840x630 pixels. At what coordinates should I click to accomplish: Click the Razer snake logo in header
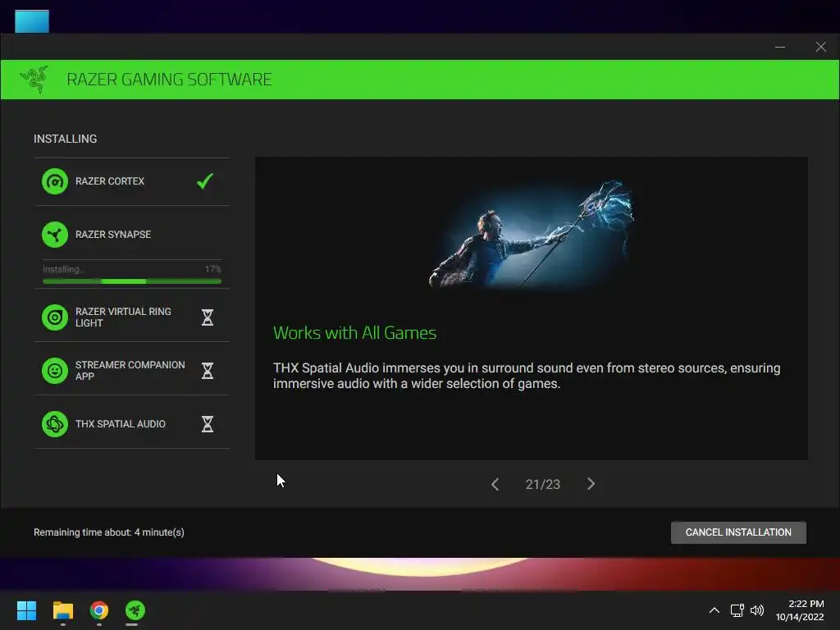[x=34, y=80]
